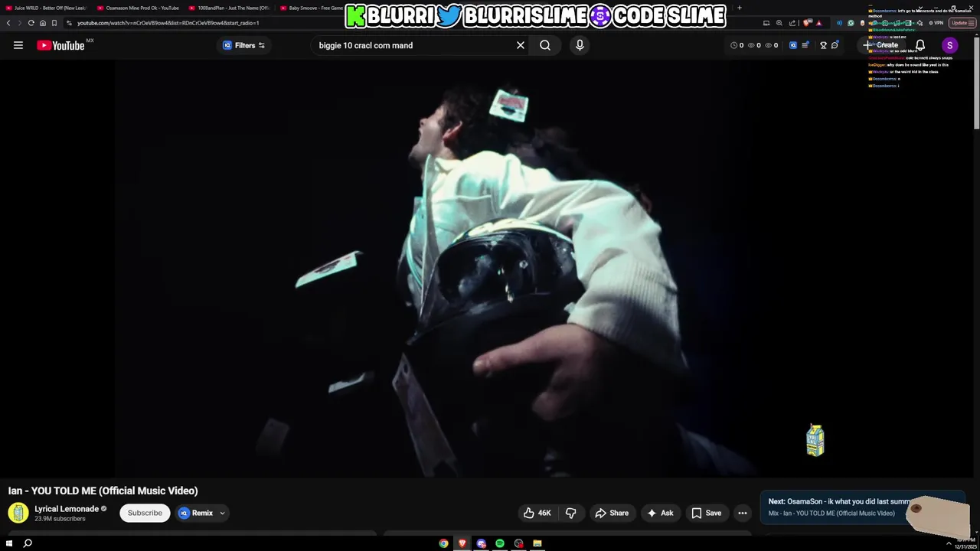Click the video player area
Viewport: 980px width, 551px height.
[x=490, y=268]
